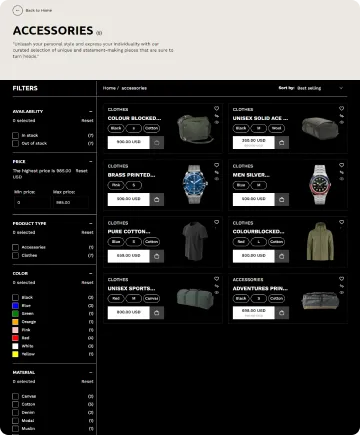Wishlist heart on Colourblocked jacket card
Viewport: 360px width, 435px height.
[341, 222]
